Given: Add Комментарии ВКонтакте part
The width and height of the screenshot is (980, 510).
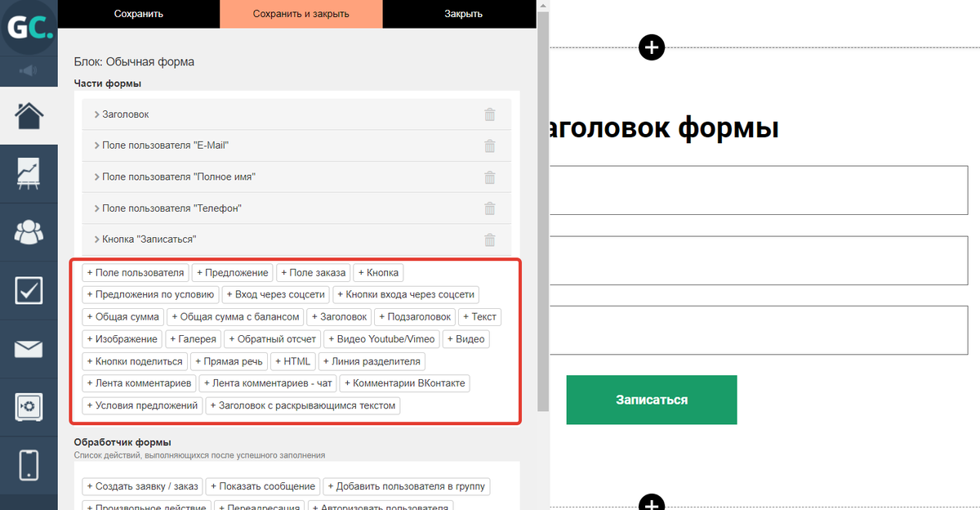Looking at the screenshot, I should pyautogui.click(x=405, y=382).
